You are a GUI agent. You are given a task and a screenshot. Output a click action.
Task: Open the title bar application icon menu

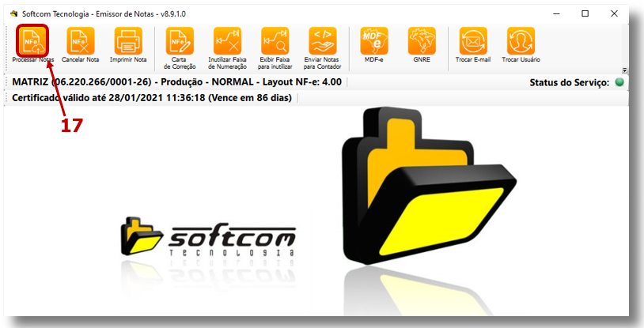point(13,13)
